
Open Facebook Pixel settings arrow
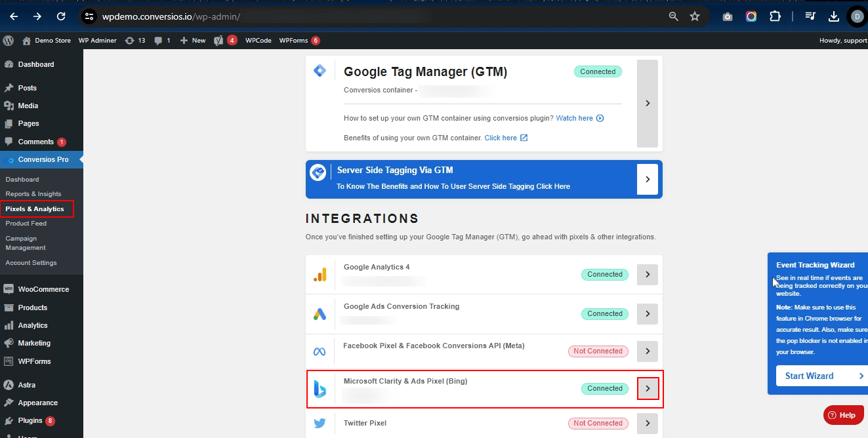(x=648, y=351)
